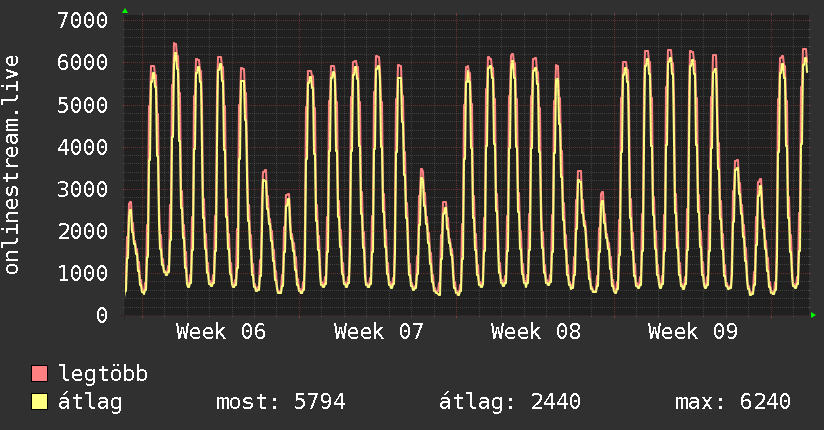Select the Week 09 axis label

[693, 332]
